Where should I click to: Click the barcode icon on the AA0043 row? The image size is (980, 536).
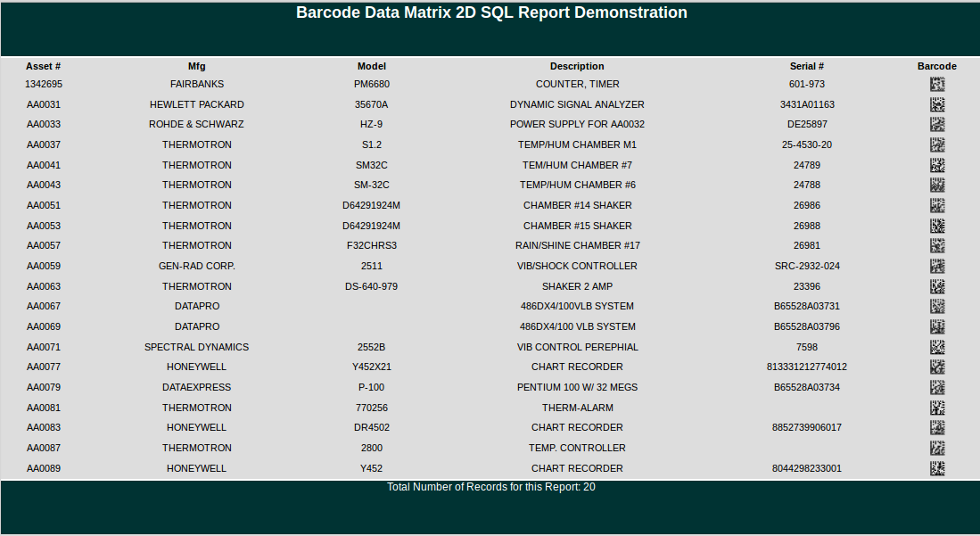coord(937,185)
